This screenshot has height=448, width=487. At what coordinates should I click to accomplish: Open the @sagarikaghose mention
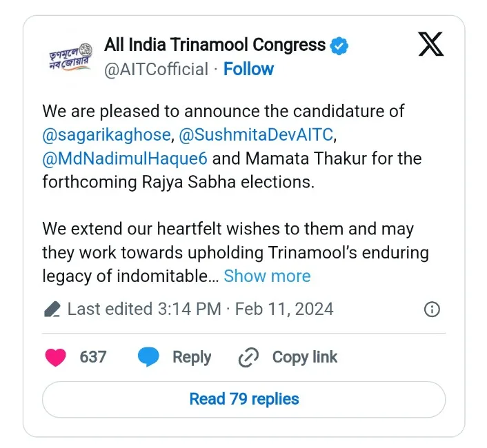[106, 134]
